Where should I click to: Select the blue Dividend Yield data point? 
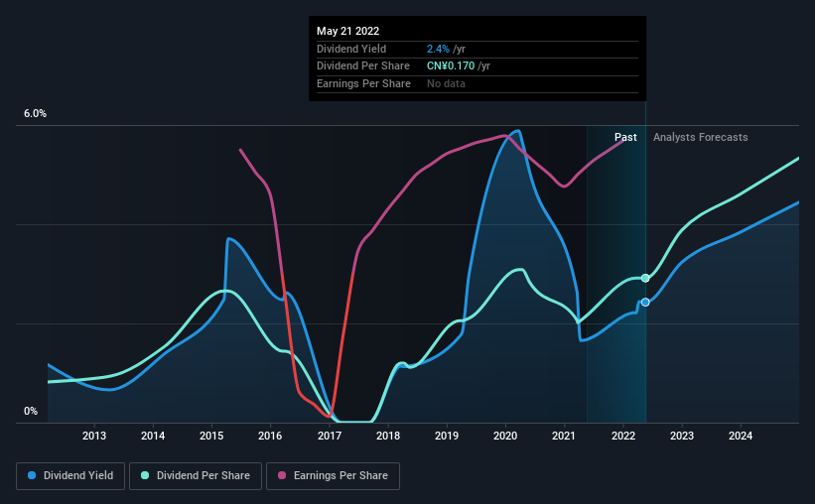coord(645,302)
